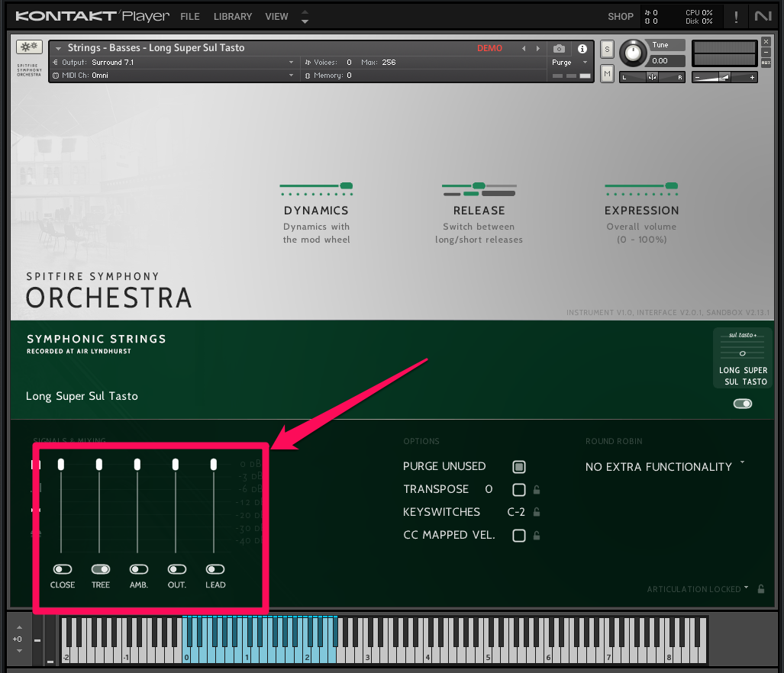This screenshot has width=784, height=673.
Task: Click the instrument info icon
Action: [x=582, y=49]
